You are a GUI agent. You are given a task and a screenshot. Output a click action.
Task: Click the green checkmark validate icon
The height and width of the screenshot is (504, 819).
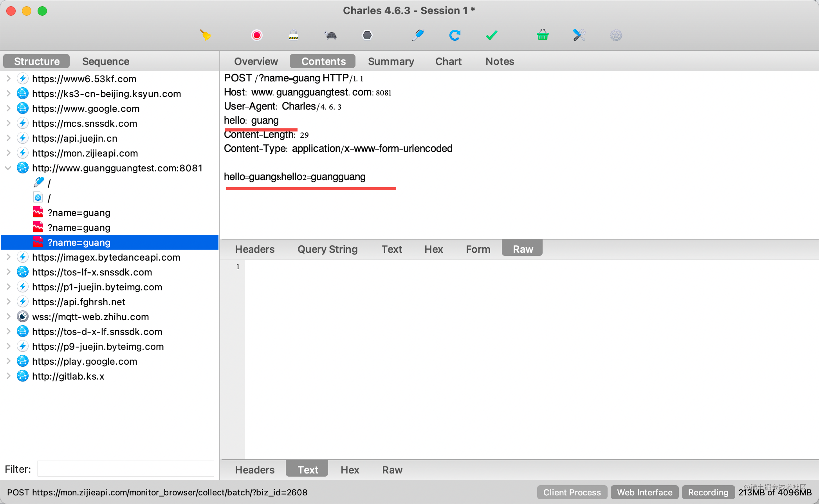(x=491, y=35)
